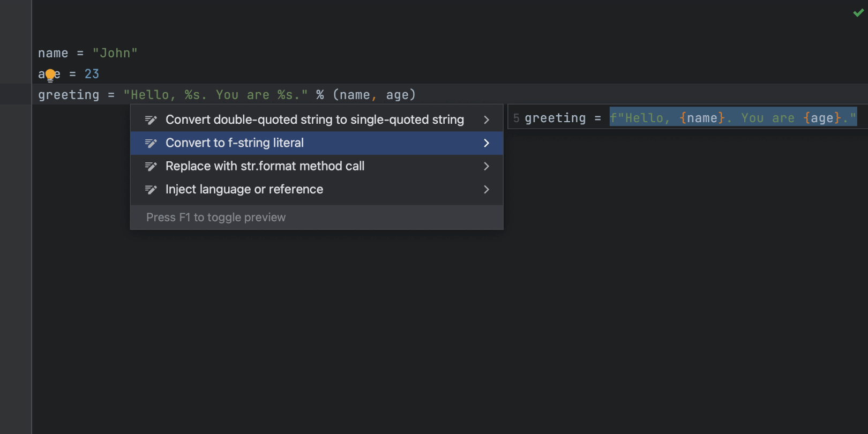Click pencil icon beside Inject language or reference
The image size is (868, 434).
click(x=151, y=190)
